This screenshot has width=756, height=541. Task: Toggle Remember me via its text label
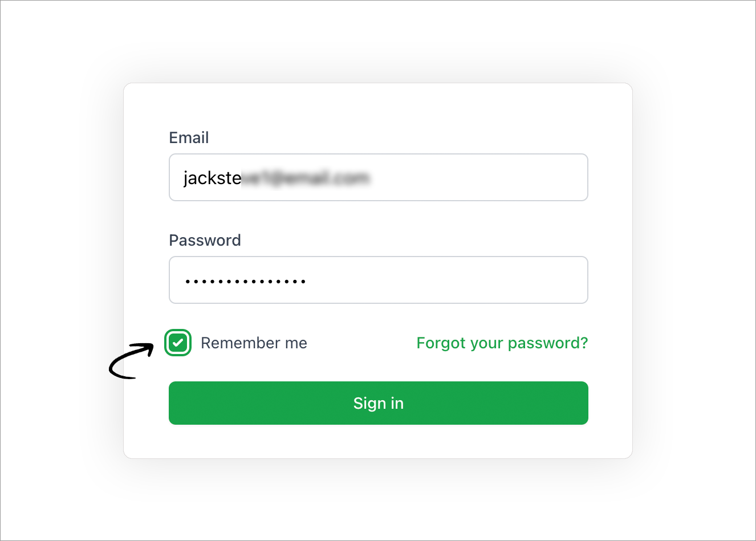click(x=254, y=343)
